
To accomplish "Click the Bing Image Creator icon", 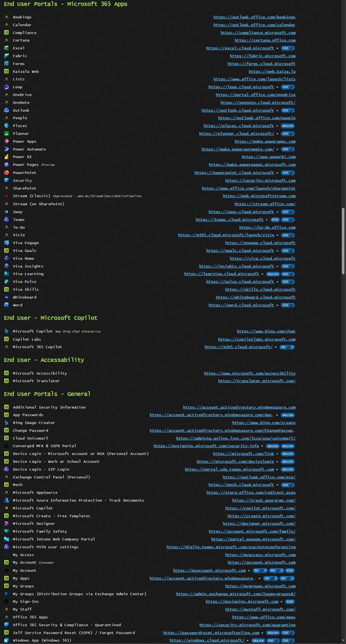I will (6, 423).
